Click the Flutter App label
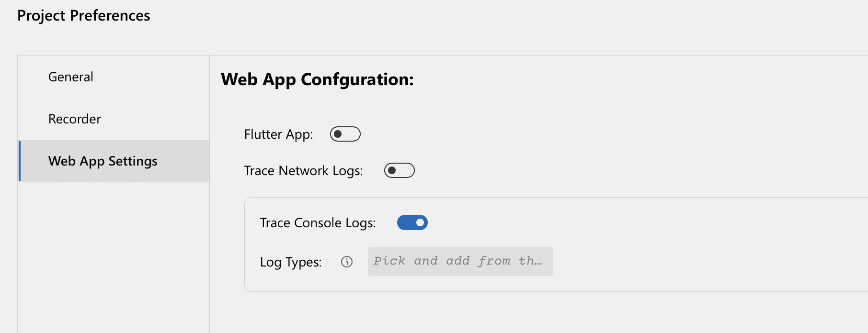 coord(278,134)
